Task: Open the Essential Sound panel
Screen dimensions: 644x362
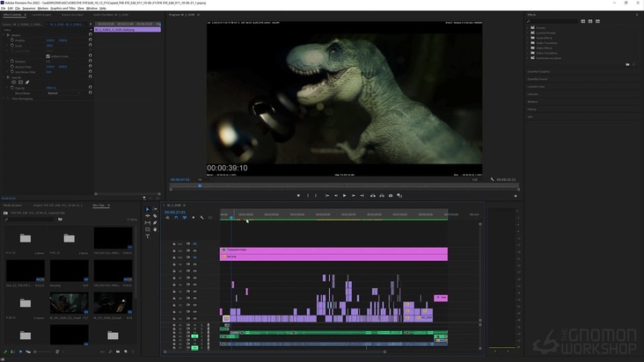Action: [x=538, y=79]
